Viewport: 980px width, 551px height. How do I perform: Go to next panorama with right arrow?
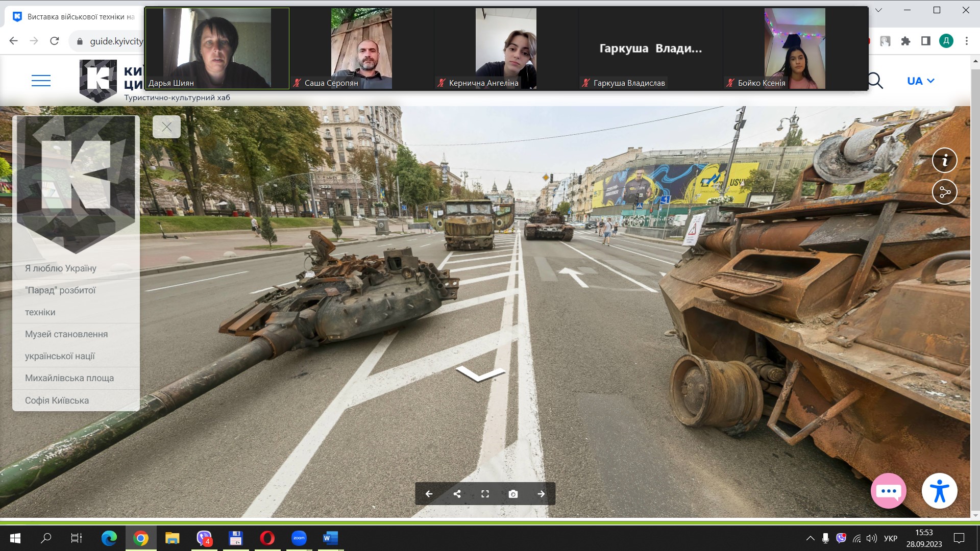(541, 494)
